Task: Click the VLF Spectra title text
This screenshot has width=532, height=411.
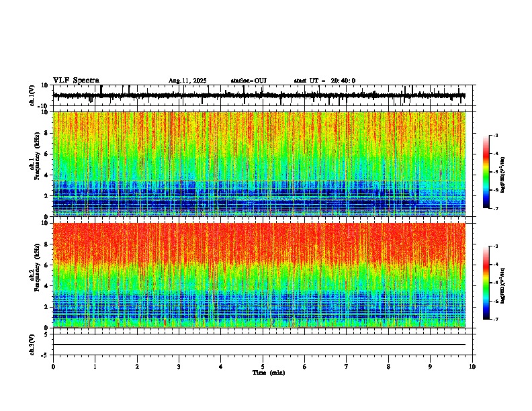Action: 76,81
